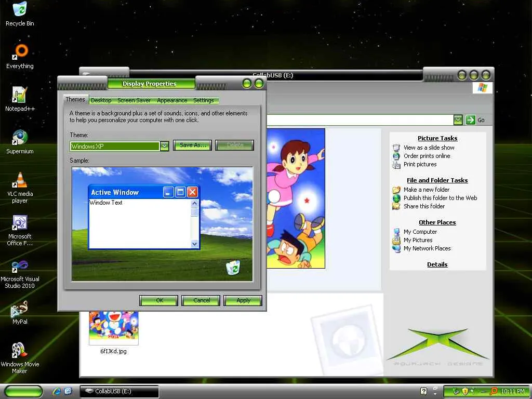Open the Explorer address bar dropdown
This screenshot has height=399, width=532.
click(x=458, y=120)
